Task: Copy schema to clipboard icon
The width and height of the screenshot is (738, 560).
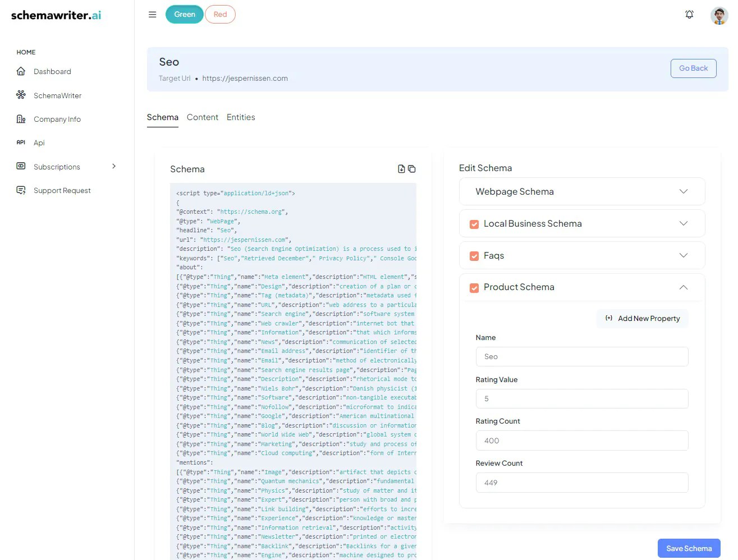Action: [412, 169]
